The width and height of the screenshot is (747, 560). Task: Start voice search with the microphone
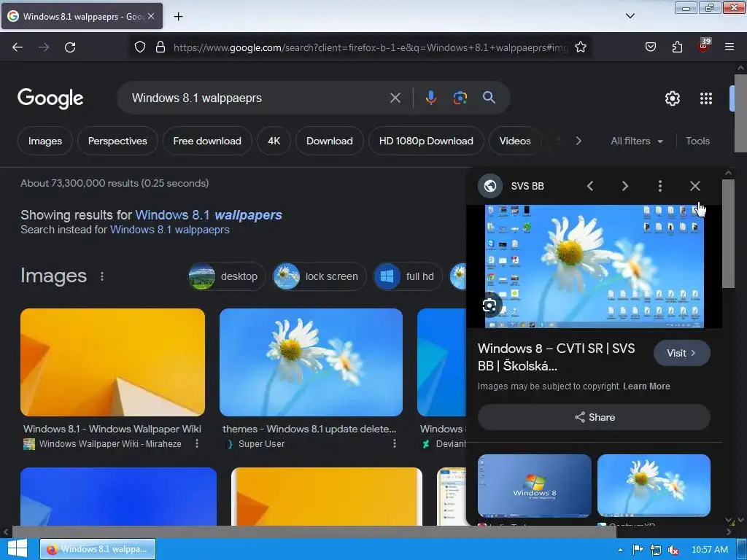pyautogui.click(x=430, y=98)
